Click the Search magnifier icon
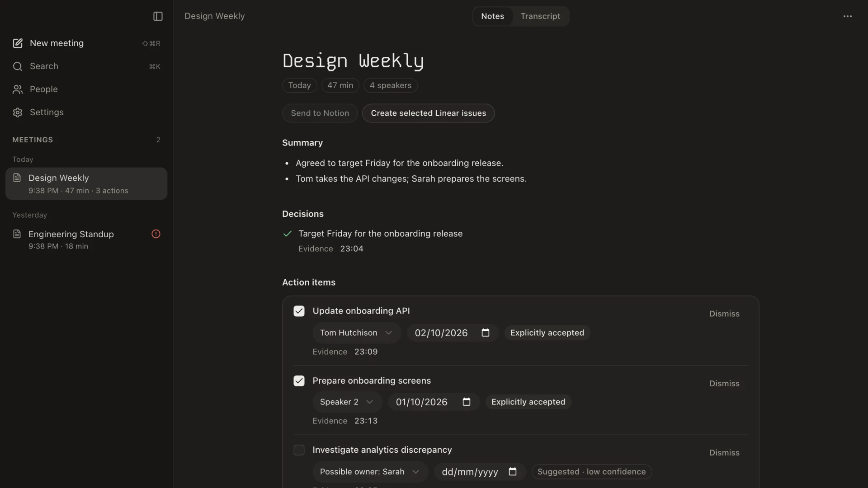Viewport: 868px width, 488px height. [18, 66]
